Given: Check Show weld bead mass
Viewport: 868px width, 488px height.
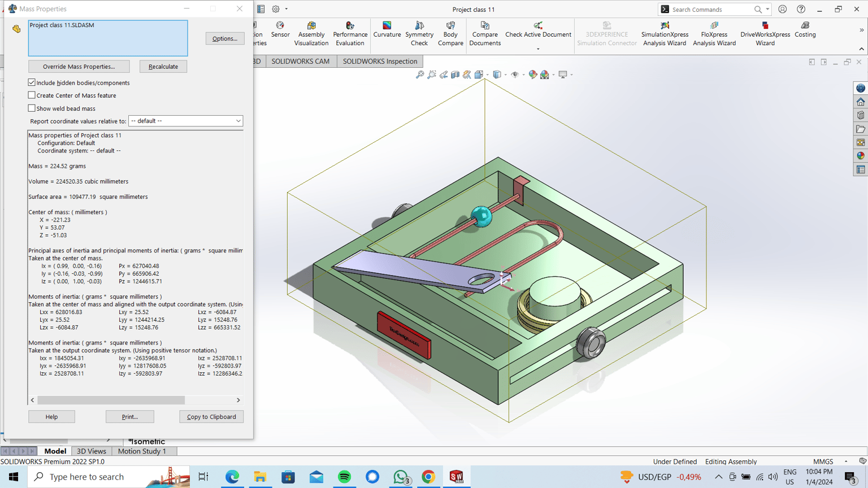Looking at the screenshot, I should tap(32, 108).
